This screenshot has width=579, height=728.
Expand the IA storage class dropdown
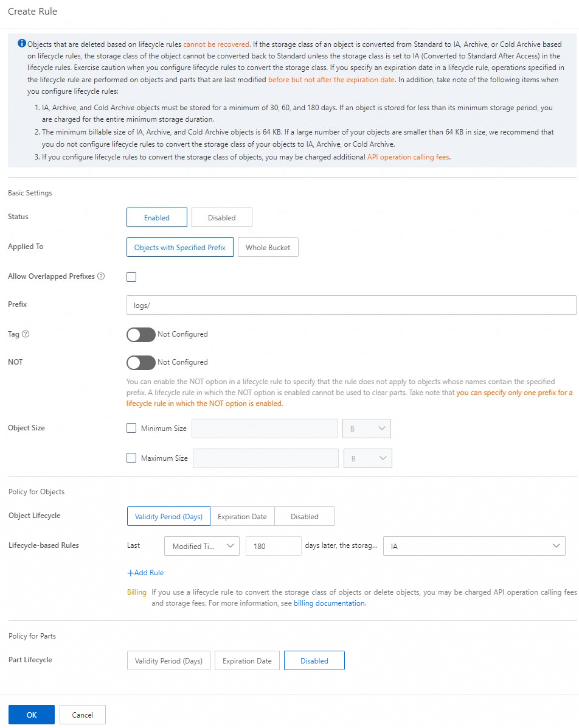[x=474, y=546]
